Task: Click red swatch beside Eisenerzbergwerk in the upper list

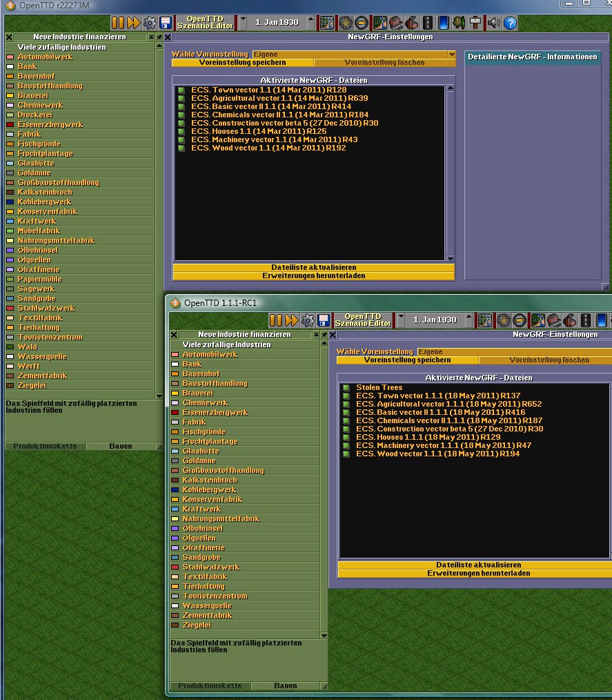Action: click(10, 125)
